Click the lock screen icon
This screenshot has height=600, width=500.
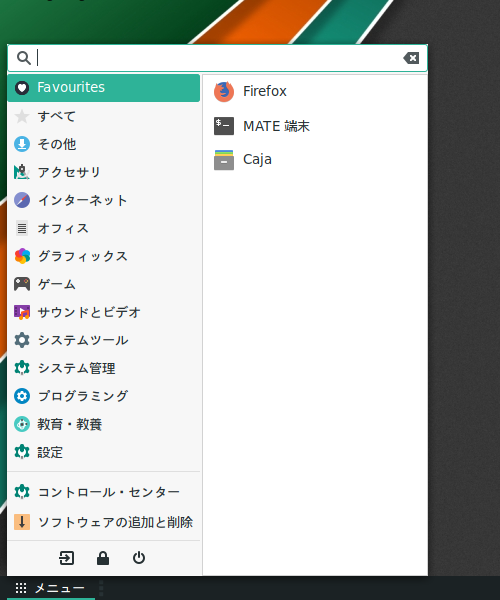(103, 558)
